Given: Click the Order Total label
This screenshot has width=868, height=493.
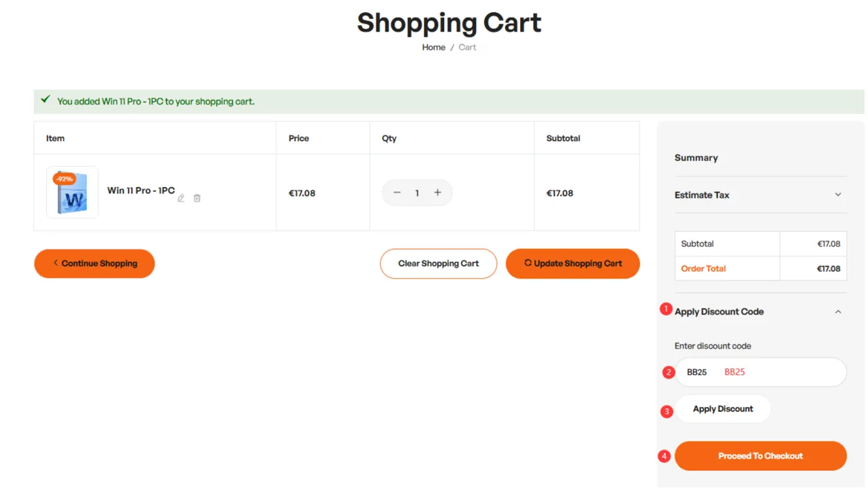Looking at the screenshot, I should [x=703, y=269].
